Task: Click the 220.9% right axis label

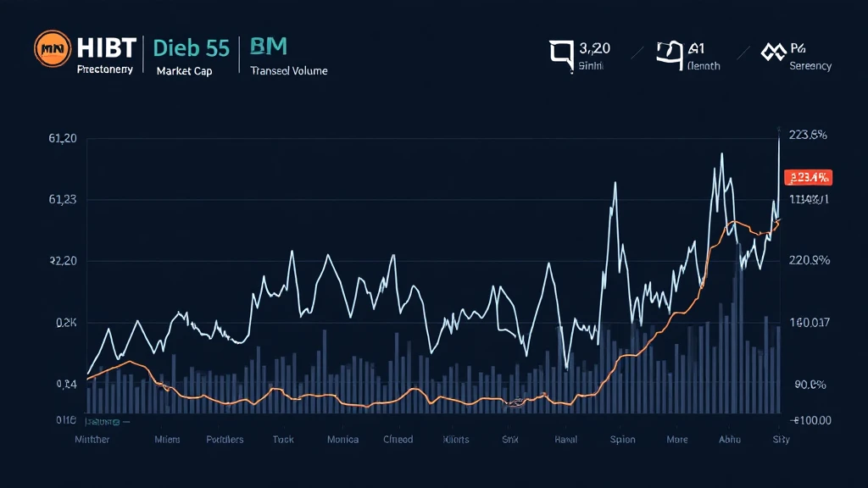Action: tap(809, 261)
